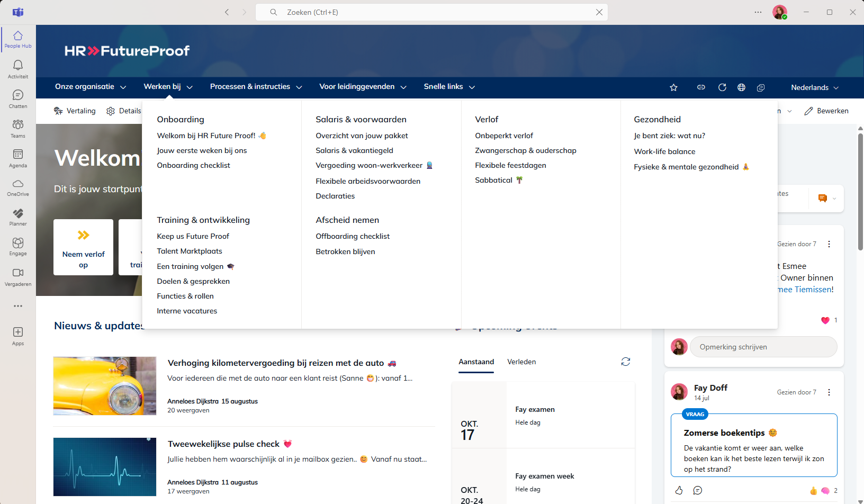Open the Engage app icon
This screenshot has height=504, width=864.
coord(18,247)
